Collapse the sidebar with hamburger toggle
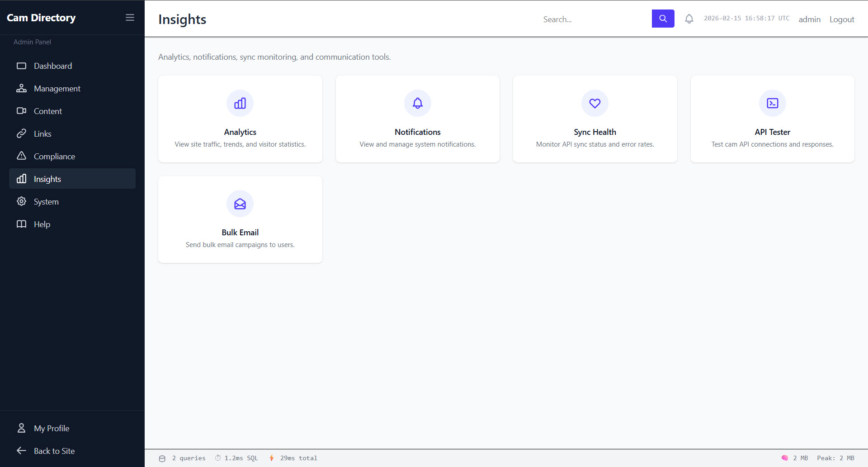The width and height of the screenshot is (868, 467). [130, 18]
